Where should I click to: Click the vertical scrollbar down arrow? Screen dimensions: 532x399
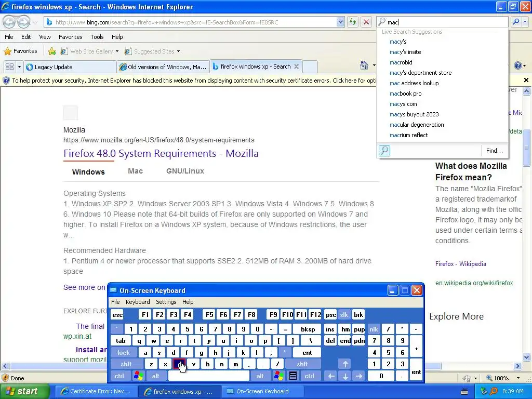(526, 357)
